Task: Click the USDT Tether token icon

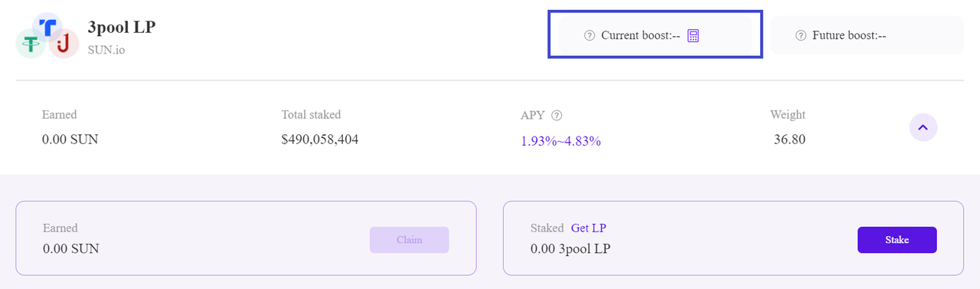Action: click(31, 43)
